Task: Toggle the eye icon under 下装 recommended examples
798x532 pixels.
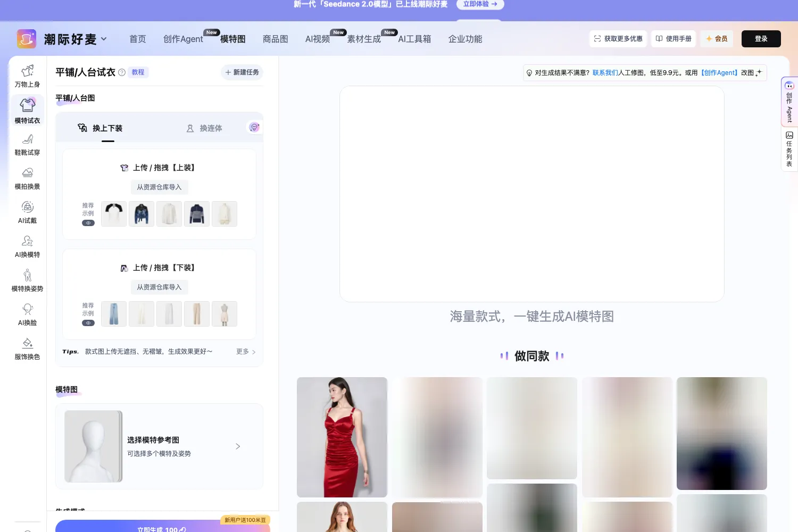Action: click(x=88, y=323)
